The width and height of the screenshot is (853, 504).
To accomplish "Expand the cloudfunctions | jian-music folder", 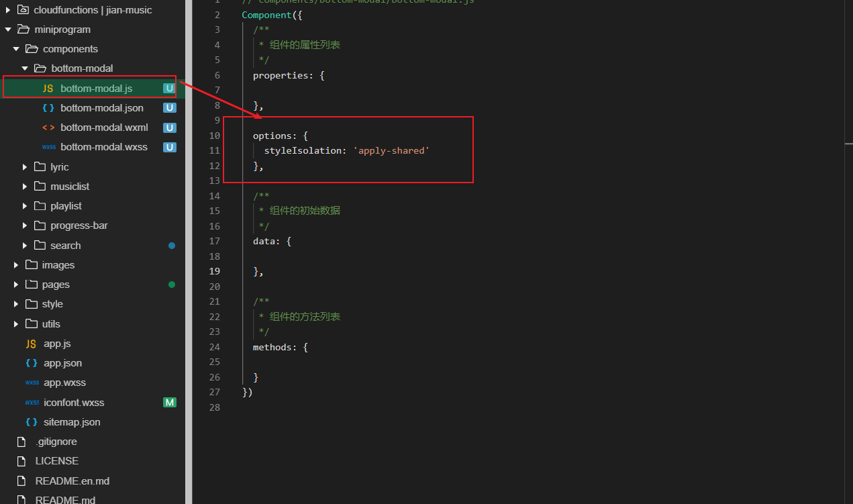I will click(8, 10).
